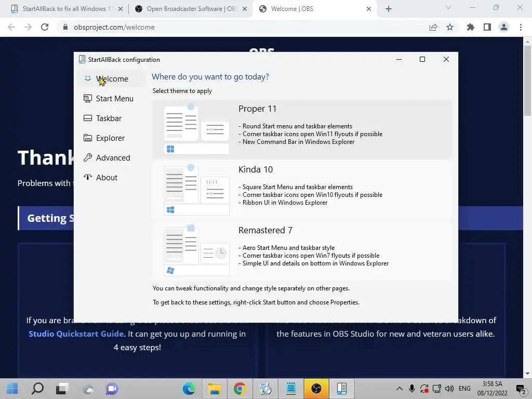Click the Proper 11 preview thumbnail
Image resolution: width=532 pixels, height=399 pixels.
[x=196, y=129]
